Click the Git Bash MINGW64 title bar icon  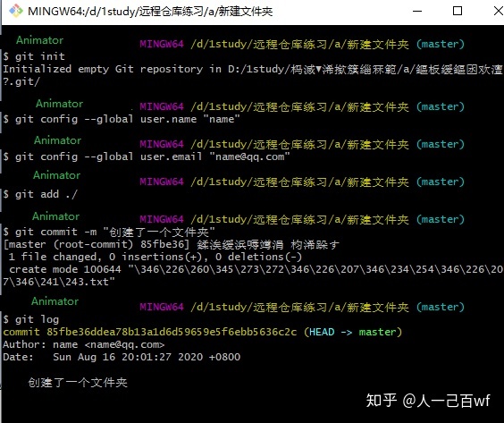[x=16, y=11]
